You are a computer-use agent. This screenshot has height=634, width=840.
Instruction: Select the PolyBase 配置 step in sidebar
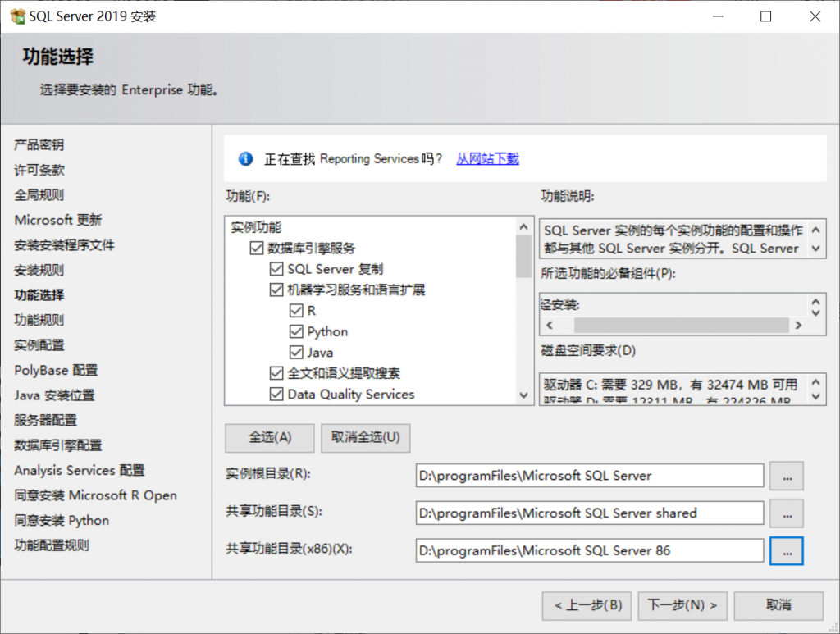point(56,370)
